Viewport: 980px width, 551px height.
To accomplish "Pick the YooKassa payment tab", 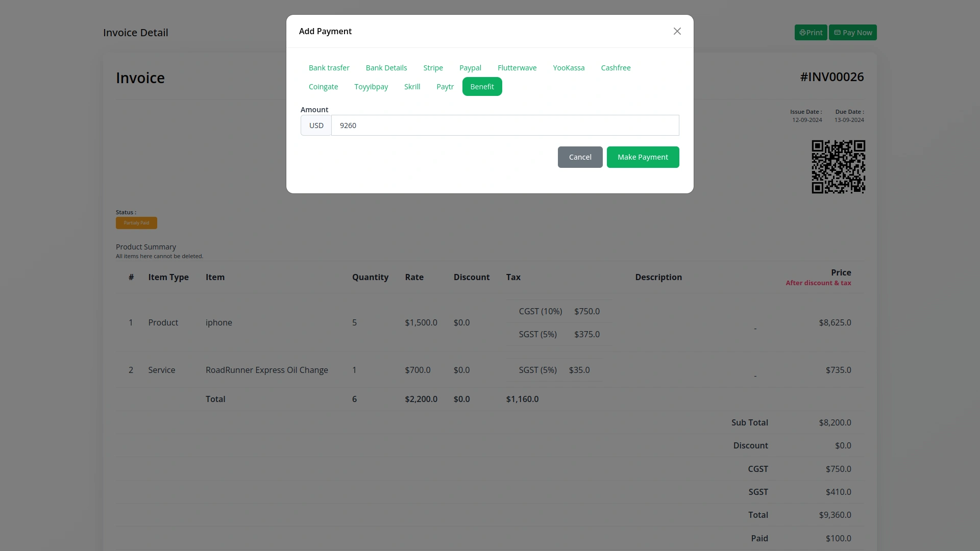I will click(569, 68).
